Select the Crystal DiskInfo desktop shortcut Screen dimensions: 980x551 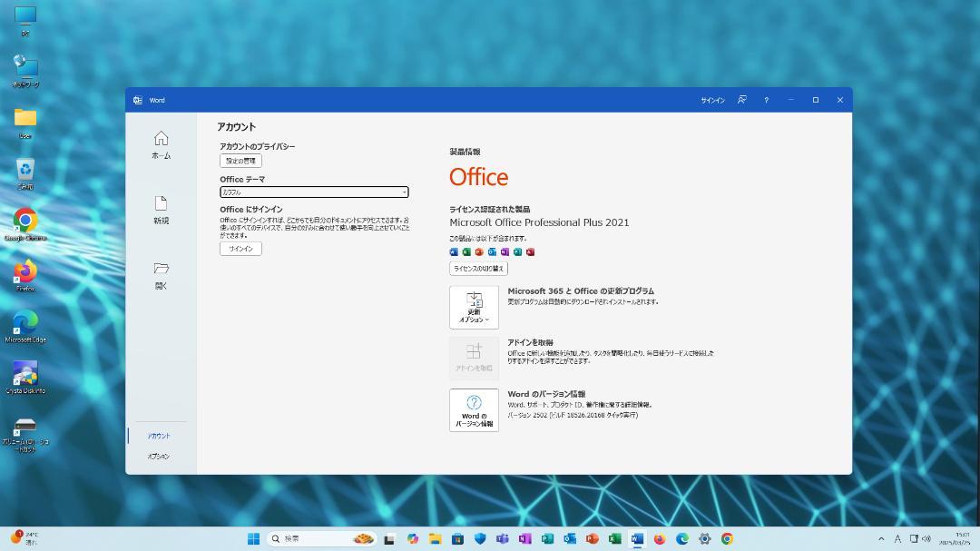pos(25,377)
